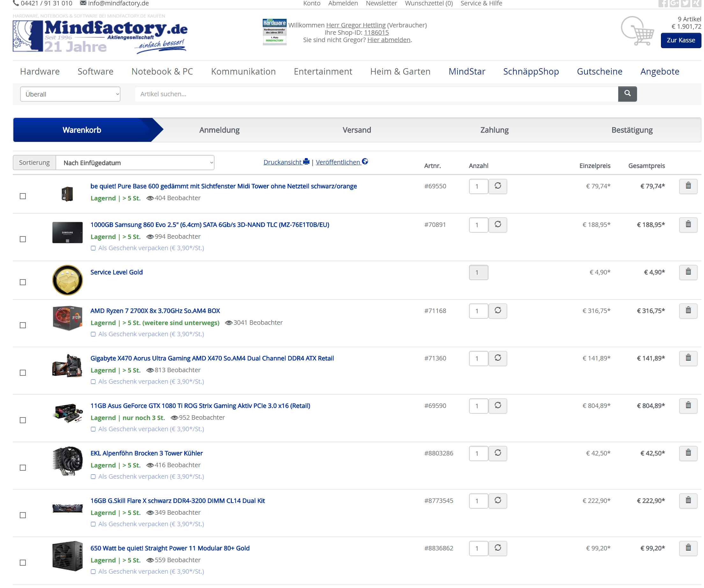Click the Artikel suchen search field
The height and width of the screenshot is (588, 704).
click(376, 94)
